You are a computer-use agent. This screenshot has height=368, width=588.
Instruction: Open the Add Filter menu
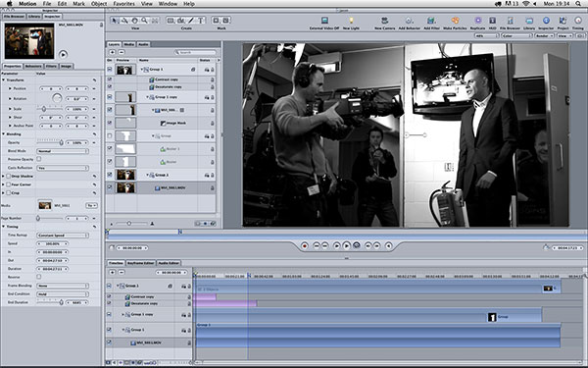(x=431, y=21)
